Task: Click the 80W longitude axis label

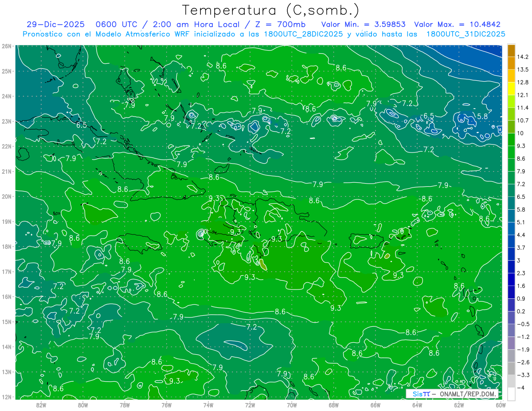Action: click(x=83, y=405)
